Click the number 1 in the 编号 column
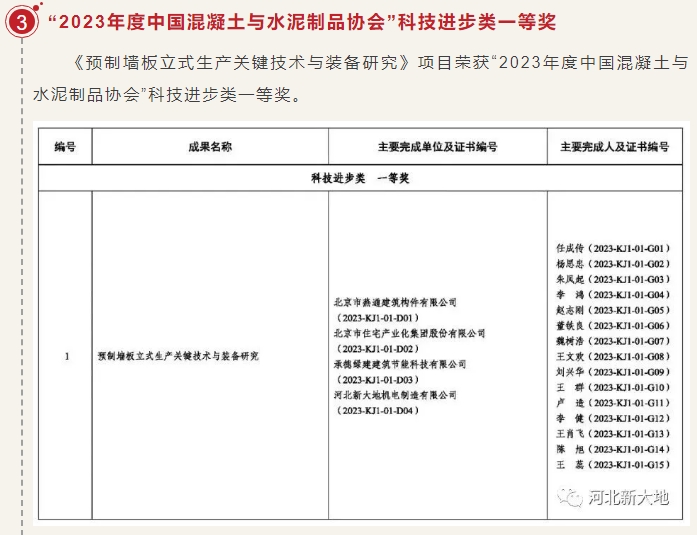This screenshot has height=535, width=697. [67, 356]
